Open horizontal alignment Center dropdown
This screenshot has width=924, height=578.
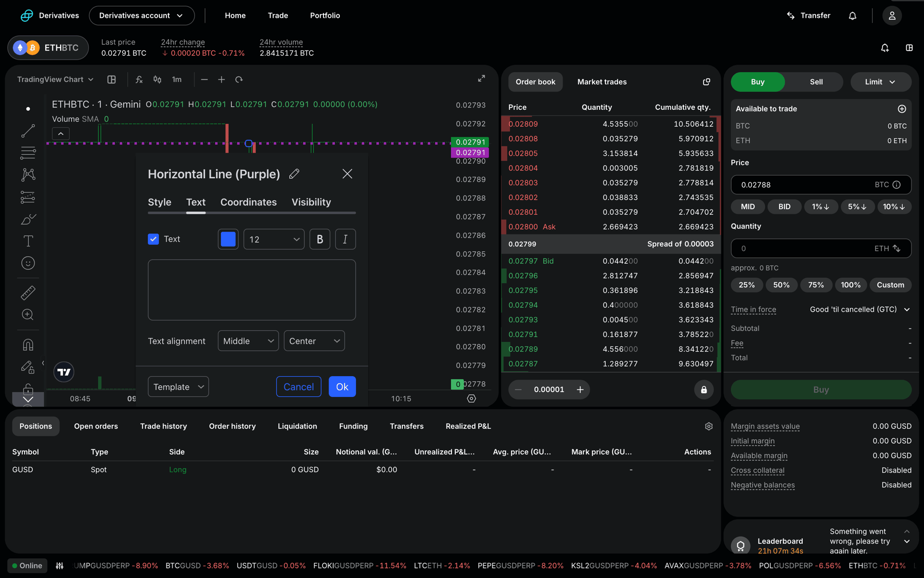pyautogui.click(x=314, y=341)
